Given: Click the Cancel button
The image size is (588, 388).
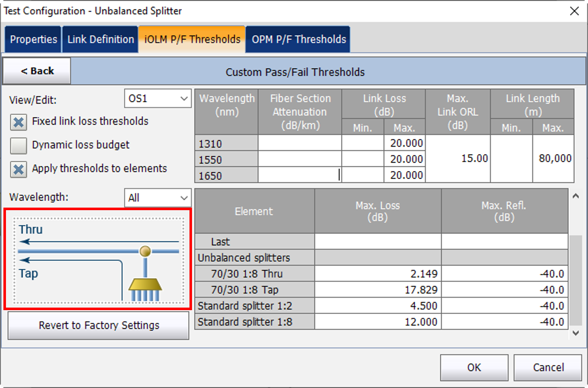Looking at the screenshot, I should point(548,368).
